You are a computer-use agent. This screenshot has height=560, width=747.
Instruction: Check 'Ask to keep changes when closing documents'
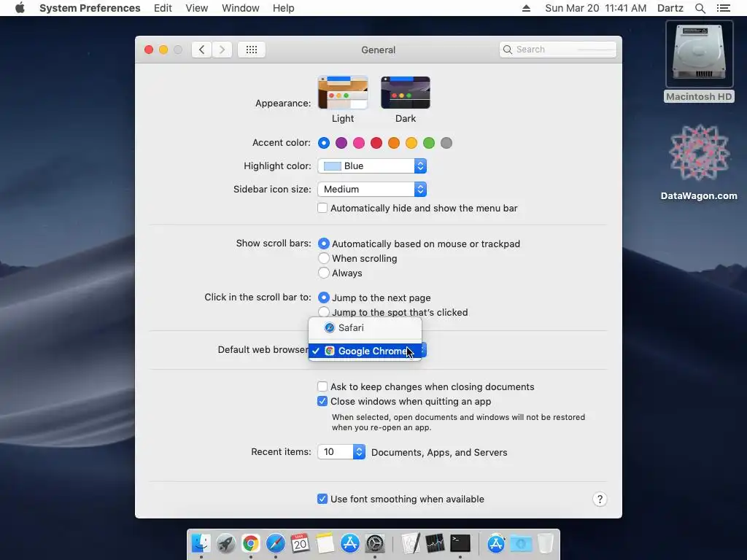tap(322, 386)
